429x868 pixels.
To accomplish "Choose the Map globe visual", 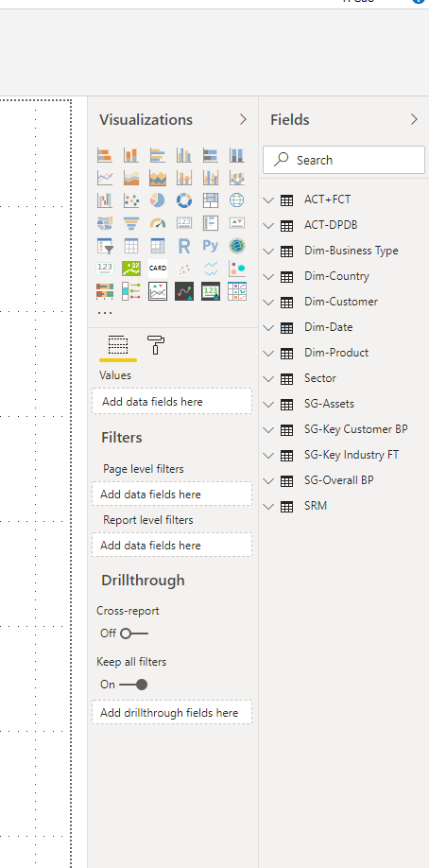I will [x=237, y=200].
